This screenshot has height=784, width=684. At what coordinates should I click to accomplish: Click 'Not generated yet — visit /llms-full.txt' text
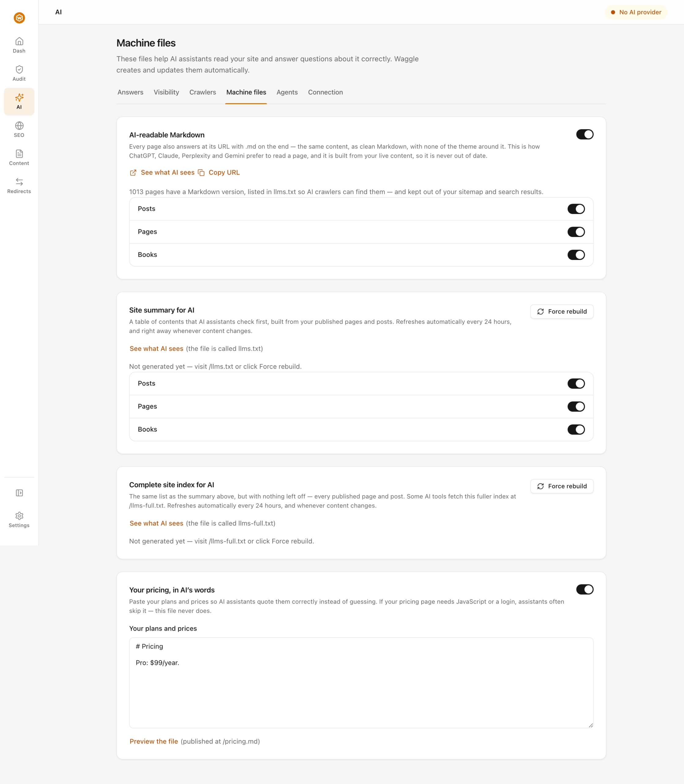[221, 541]
